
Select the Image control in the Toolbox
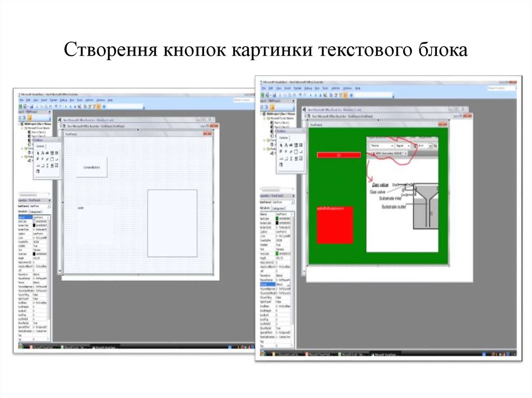pos(56,166)
